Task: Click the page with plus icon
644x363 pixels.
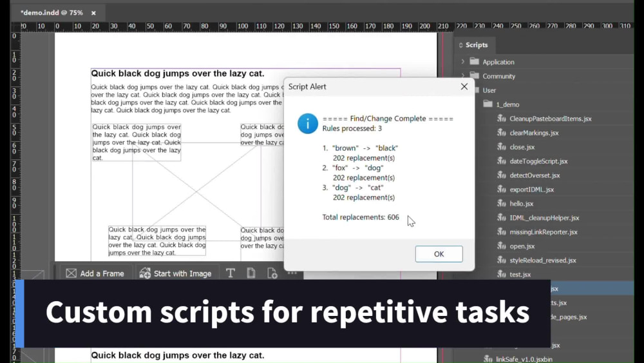Action: pyautogui.click(x=272, y=273)
